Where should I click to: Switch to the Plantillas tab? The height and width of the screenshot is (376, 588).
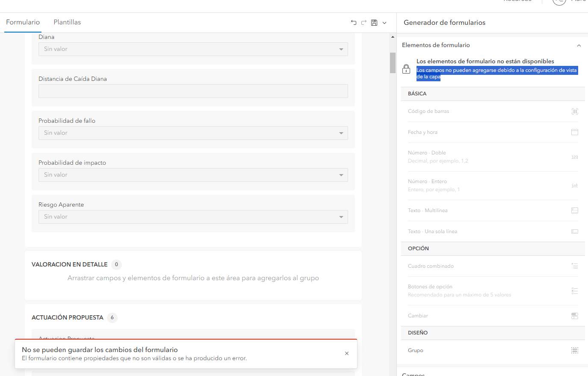(67, 22)
